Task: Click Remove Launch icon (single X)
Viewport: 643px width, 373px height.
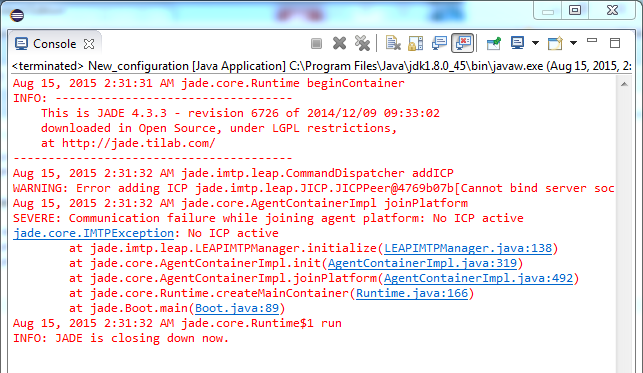Action: tap(340, 43)
